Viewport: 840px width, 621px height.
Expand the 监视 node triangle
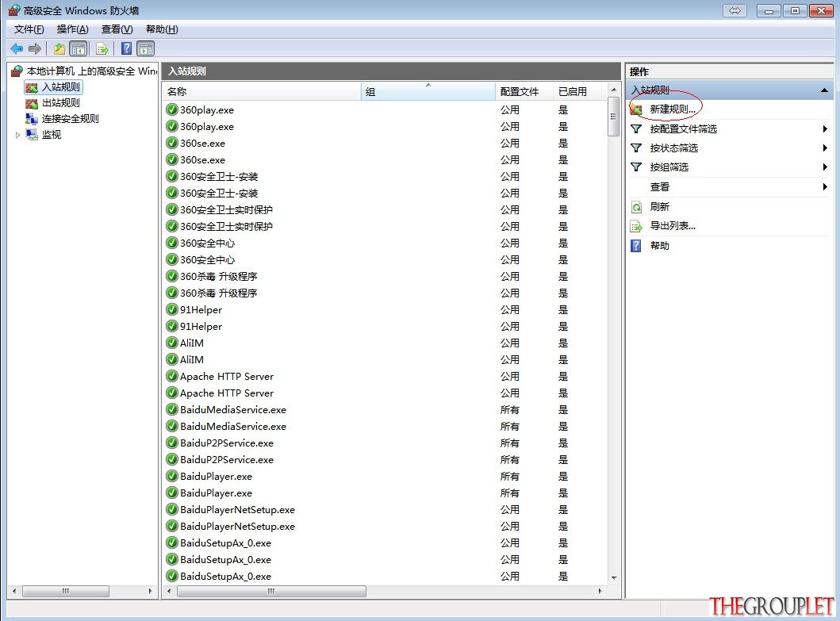click(x=17, y=135)
